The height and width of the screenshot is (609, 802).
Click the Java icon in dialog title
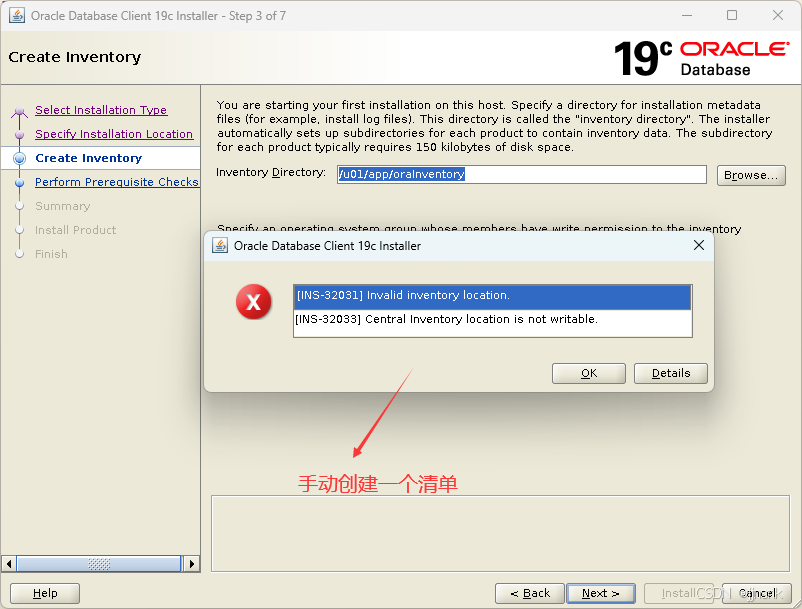(220, 245)
